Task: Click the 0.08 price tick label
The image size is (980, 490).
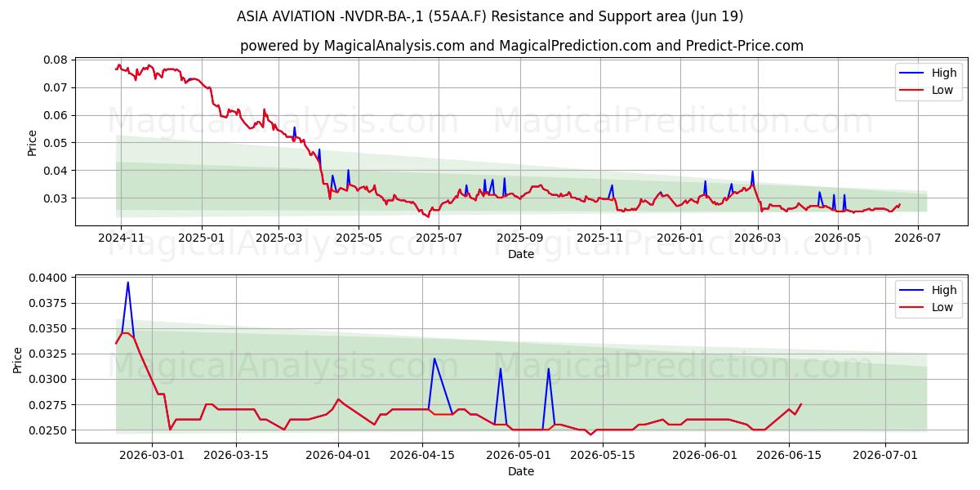Action: tap(55, 60)
